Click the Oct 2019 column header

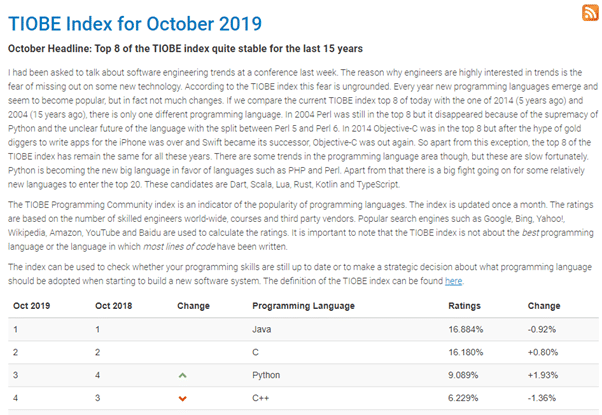click(31, 306)
